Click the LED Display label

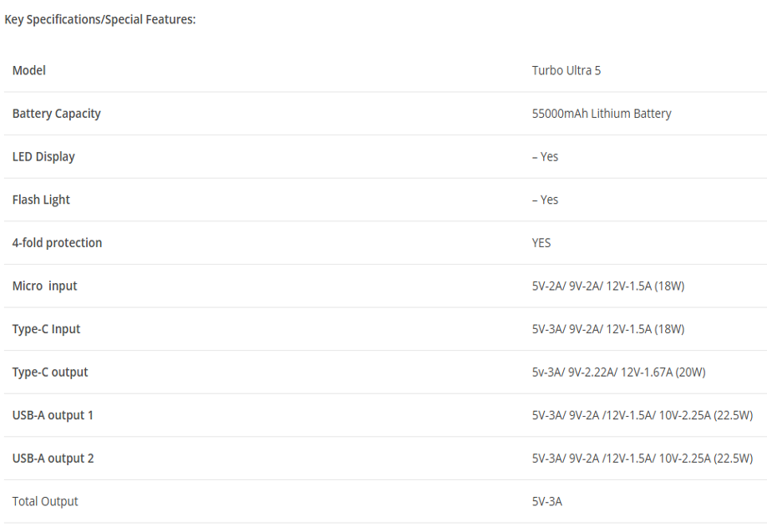43,157
